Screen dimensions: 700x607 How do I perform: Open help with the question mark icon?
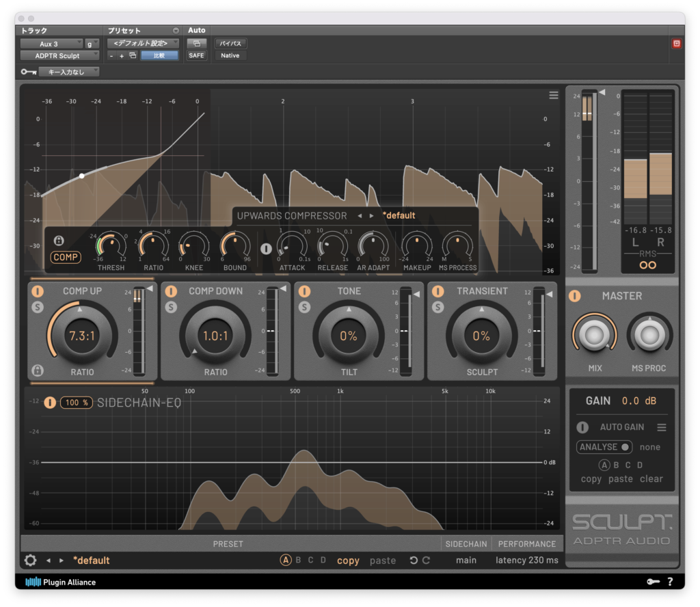click(x=670, y=582)
